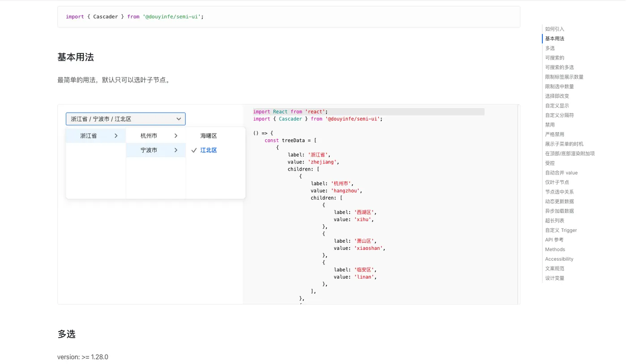The height and width of the screenshot is (364, 627).
Task: Click the Cascader dropdown arrow icon
Action: (179, 119)
